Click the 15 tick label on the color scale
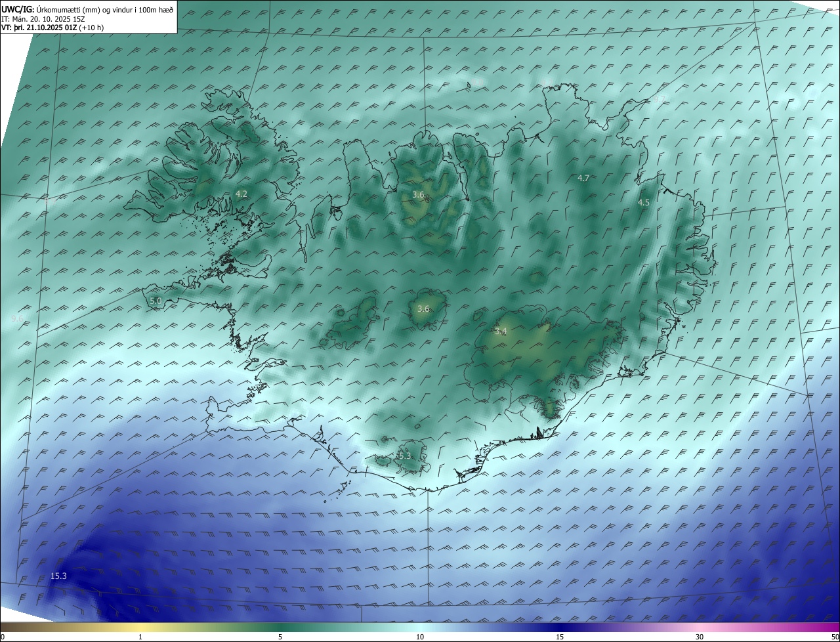 pyautogui.click(x=560, y=637)
